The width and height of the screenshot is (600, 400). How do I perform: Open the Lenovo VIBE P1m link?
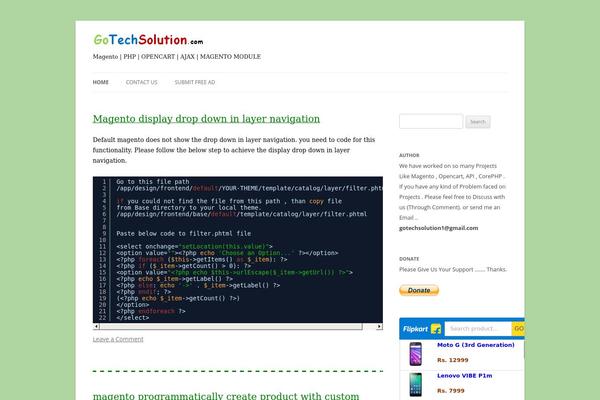click(x=465, y=376)
